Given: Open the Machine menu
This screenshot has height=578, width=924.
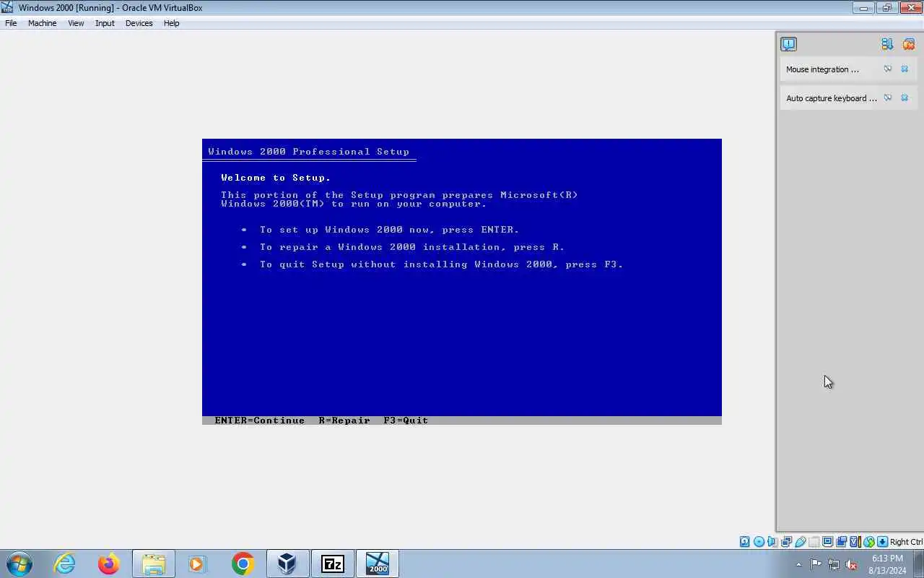Looking at the screenshot, I should click(x=42, y=23).
